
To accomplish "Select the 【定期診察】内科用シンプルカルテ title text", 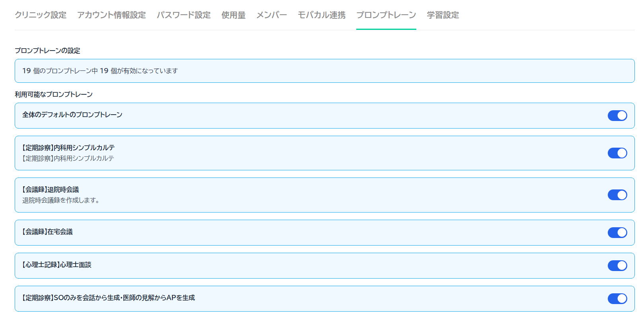I will [68, 148].
